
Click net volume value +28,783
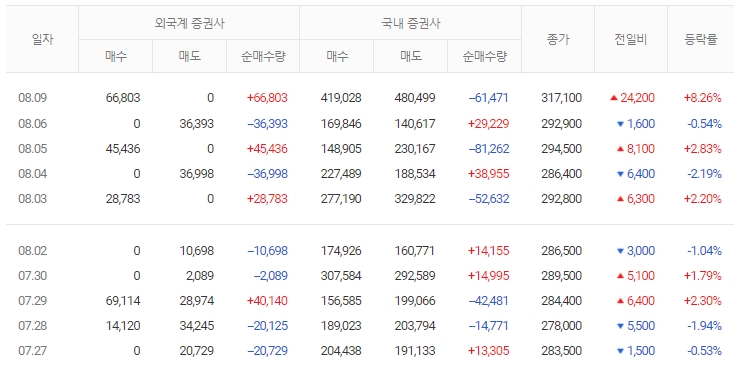coord(267,199)
